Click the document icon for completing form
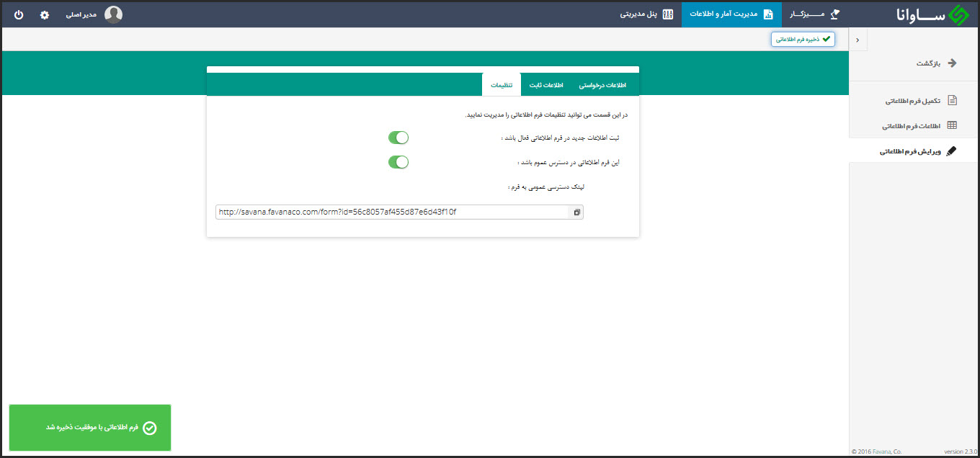The width and height of the screenshot is (980, 458). tap(952, 100)
